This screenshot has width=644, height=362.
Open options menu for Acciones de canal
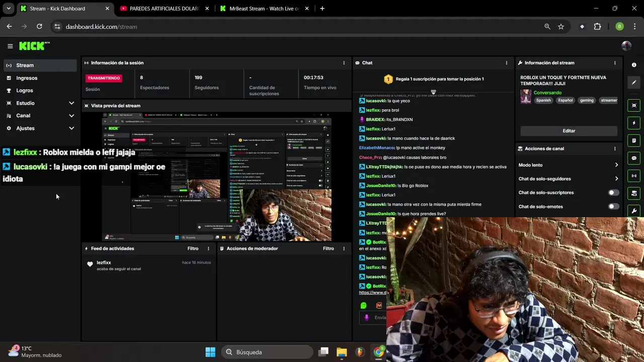click(x=615, y=149)
